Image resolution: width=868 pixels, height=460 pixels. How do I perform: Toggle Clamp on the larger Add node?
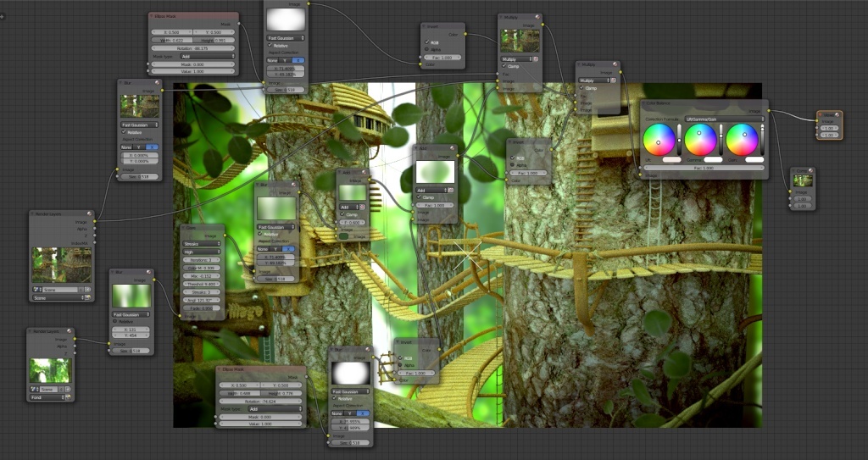click(x=419, y=197)
